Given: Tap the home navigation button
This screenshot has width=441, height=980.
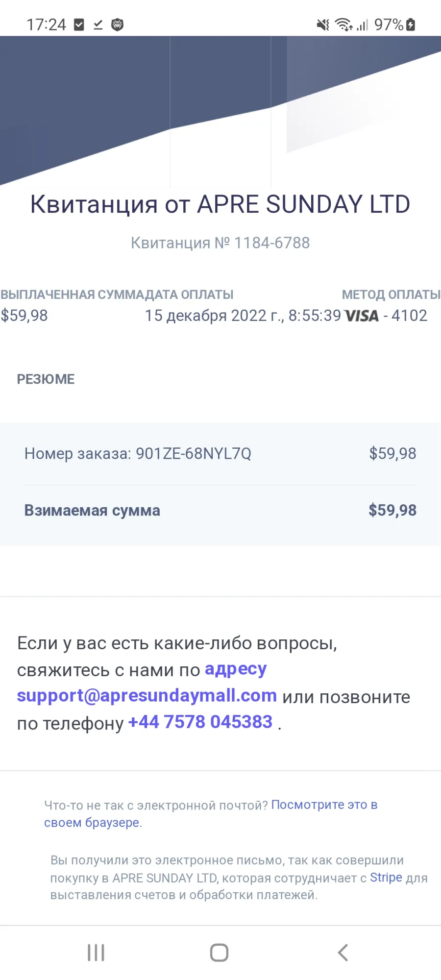Looking at the screenshot, I should [x=219, y=953].
